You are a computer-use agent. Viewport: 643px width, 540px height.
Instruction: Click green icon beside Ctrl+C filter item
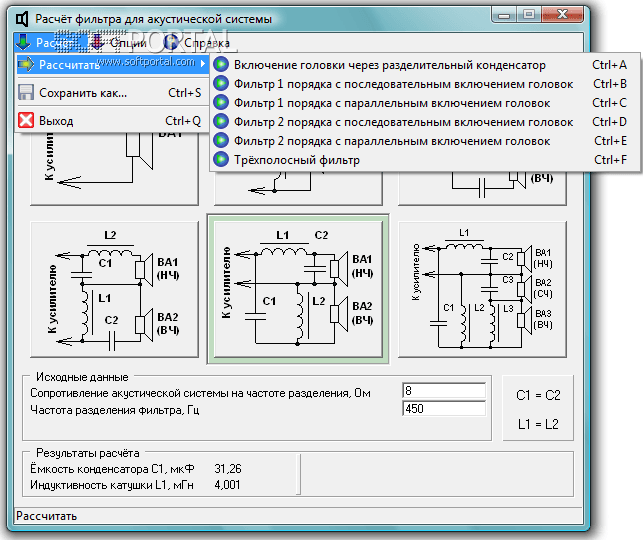coord(221,103)
